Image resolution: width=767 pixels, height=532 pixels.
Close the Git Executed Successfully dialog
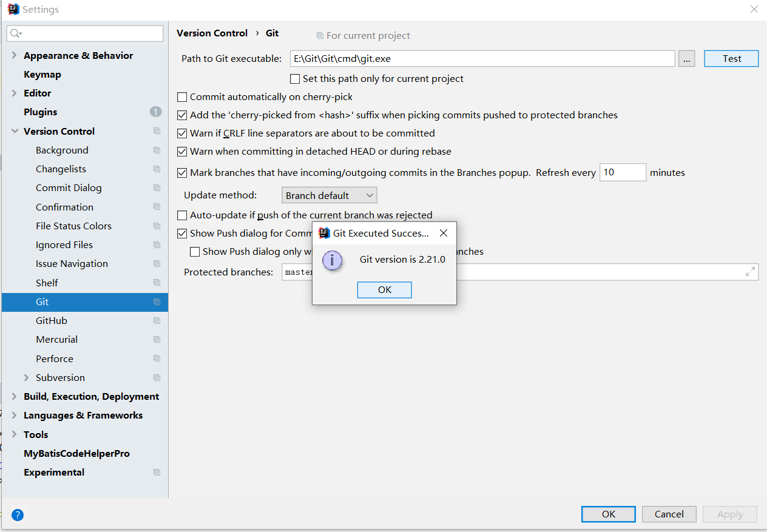coord(444,233)
